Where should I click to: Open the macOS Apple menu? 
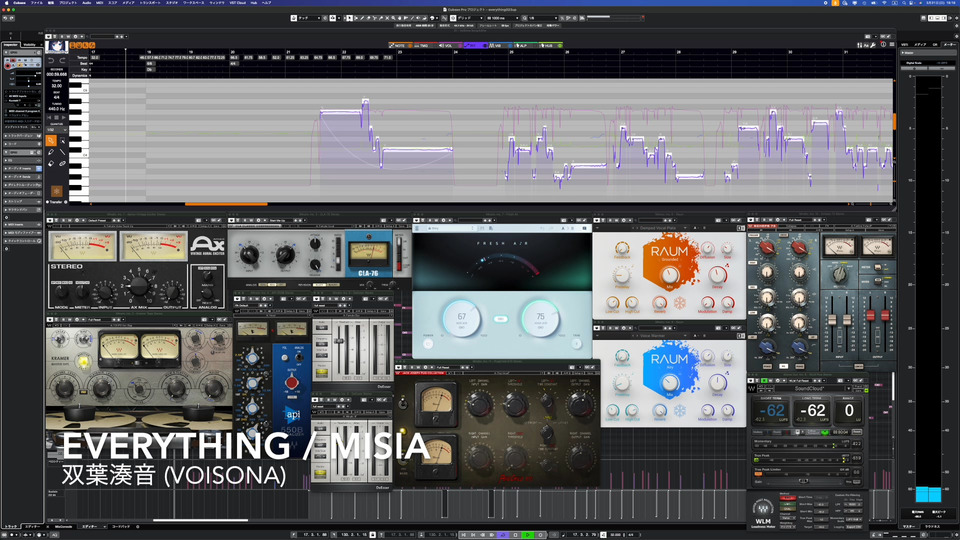(5, 2)
